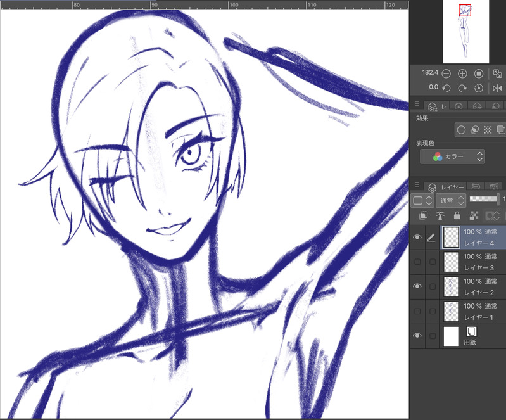Click the 100 mark on the top ruler

point(234,5)
